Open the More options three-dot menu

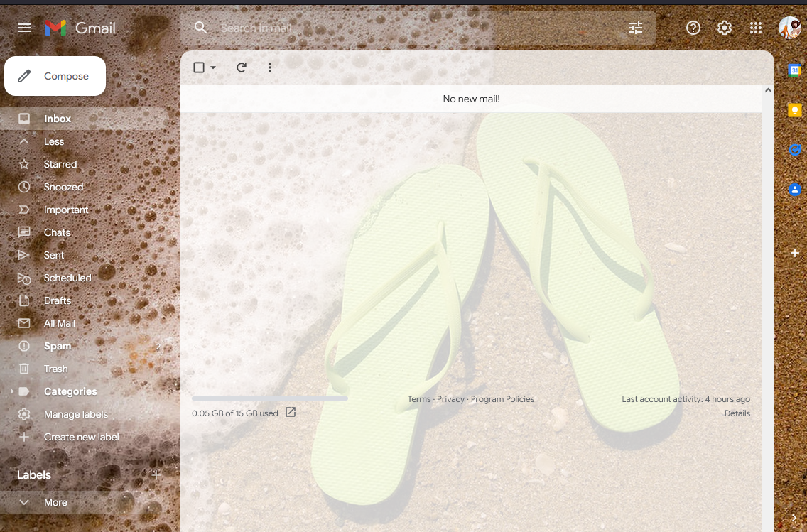[x=270, y=67]
